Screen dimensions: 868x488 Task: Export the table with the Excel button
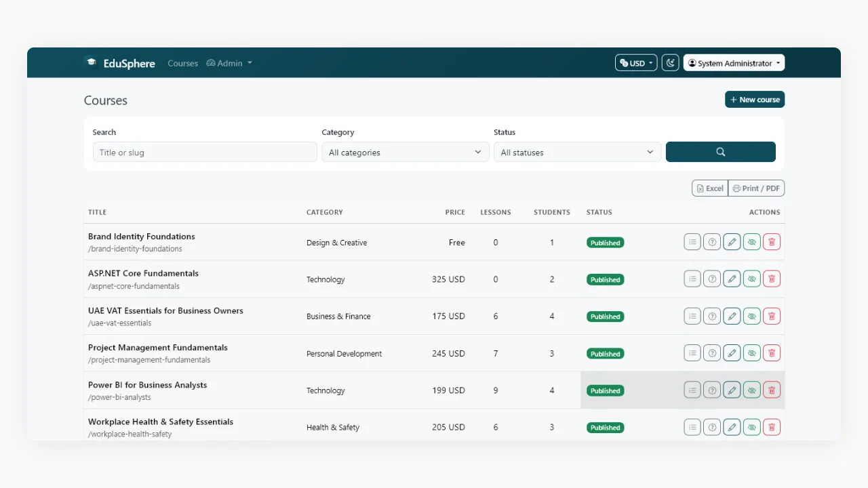pos(710,188)
